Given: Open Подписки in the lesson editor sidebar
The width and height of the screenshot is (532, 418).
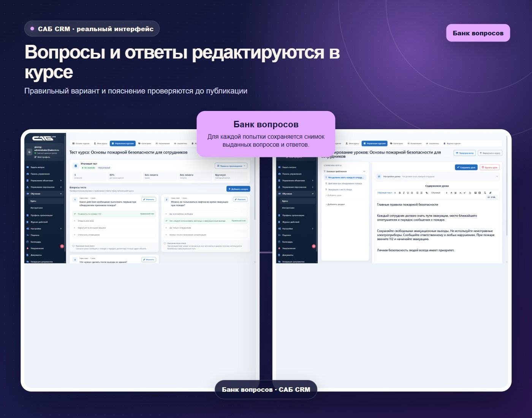Looking at the screenshot, I should point(296,235).
